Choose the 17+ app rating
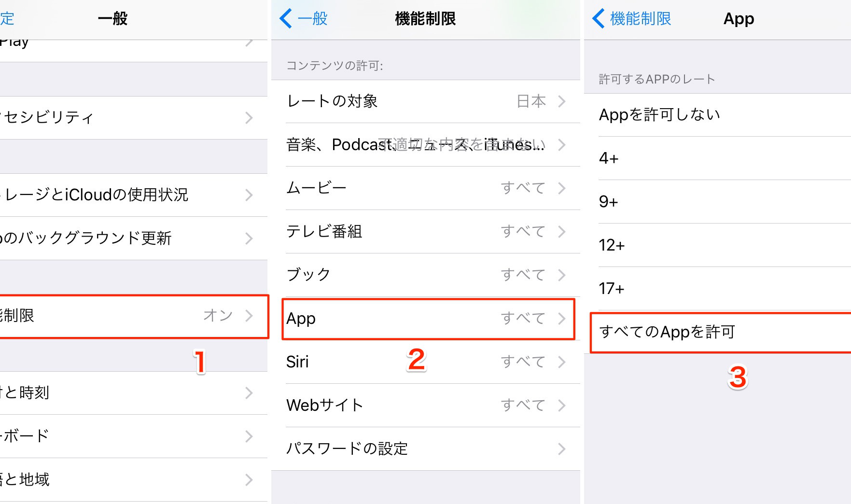 coord(717,289)
